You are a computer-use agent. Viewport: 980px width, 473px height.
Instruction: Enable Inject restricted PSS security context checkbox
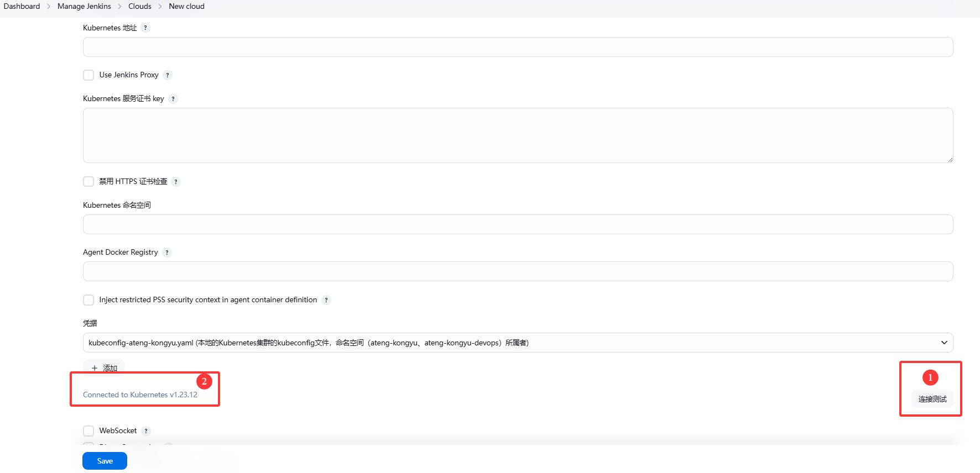point(88,300)
